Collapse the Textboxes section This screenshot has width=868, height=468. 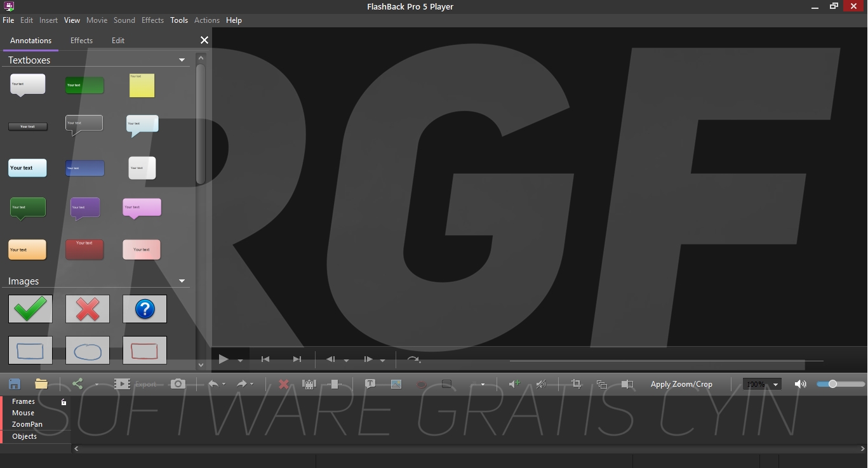[x=182, y=60]
